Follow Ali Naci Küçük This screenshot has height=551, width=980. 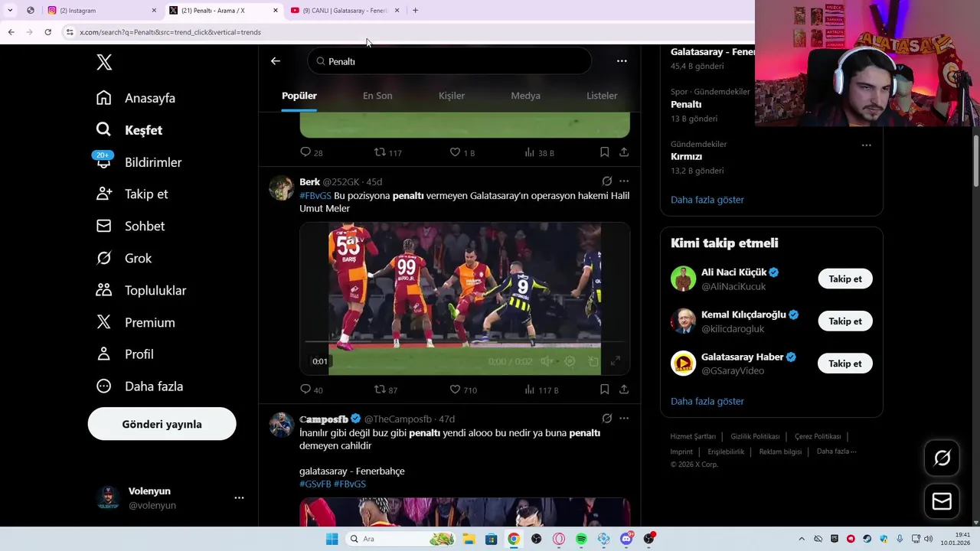(x=845, y=279)
